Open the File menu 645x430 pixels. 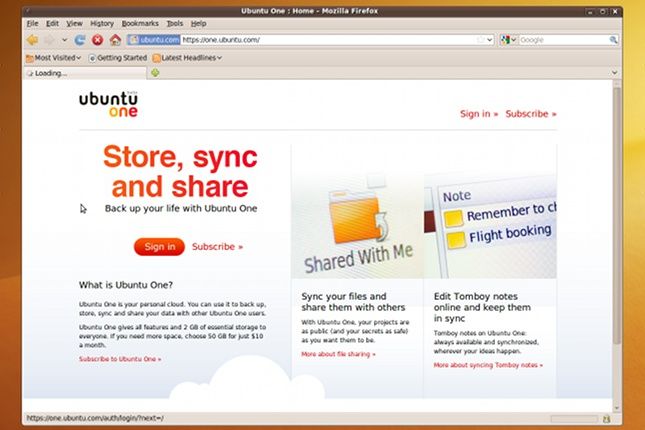[32, 23]
